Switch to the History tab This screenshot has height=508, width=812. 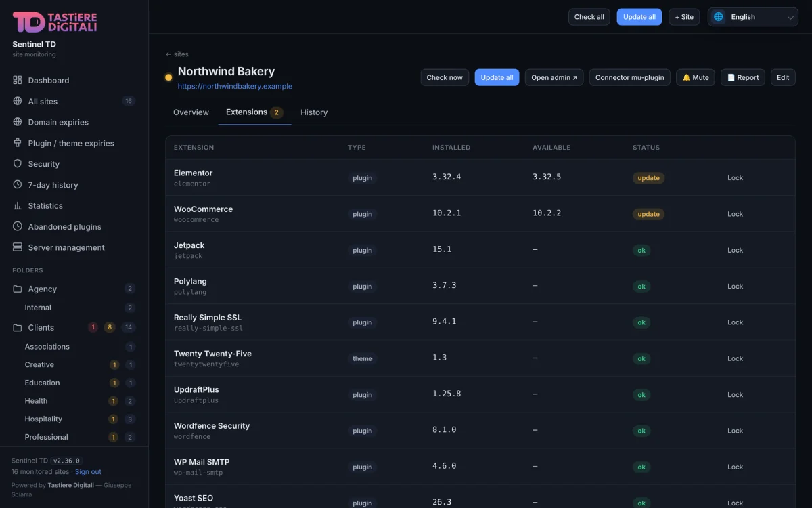314,112
